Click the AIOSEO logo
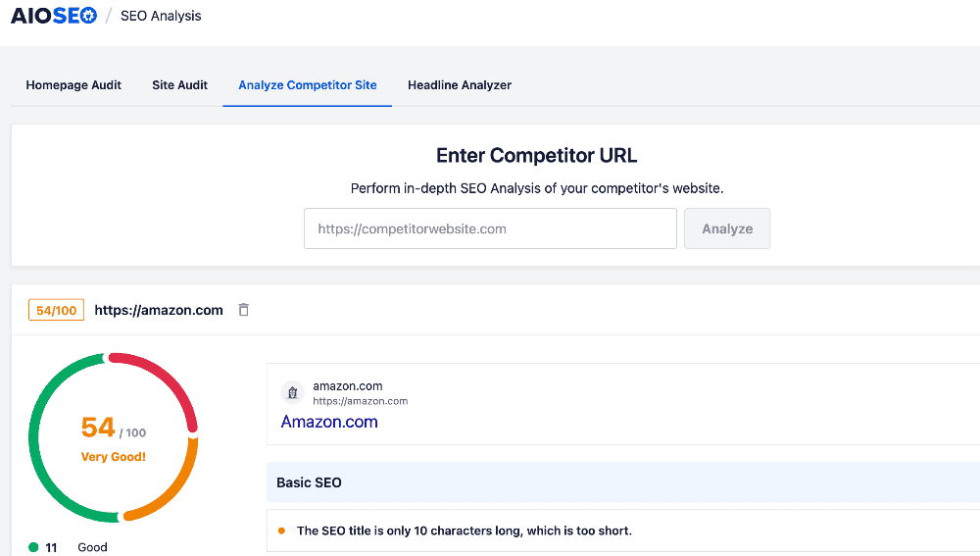980x556 pixels. click(54, 16)
